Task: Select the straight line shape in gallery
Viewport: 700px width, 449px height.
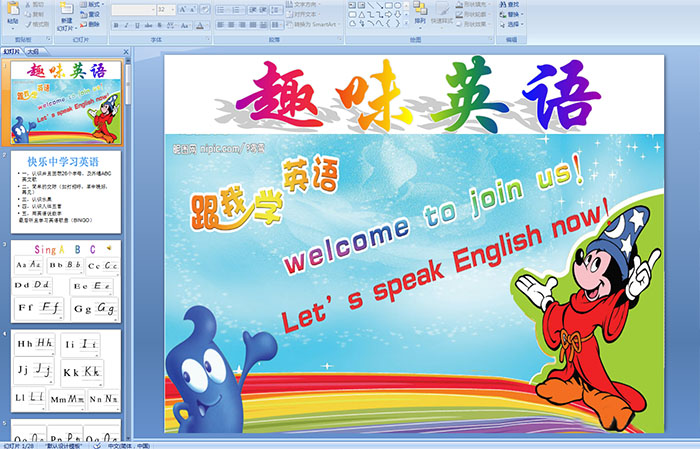Action: pos(371,6)
